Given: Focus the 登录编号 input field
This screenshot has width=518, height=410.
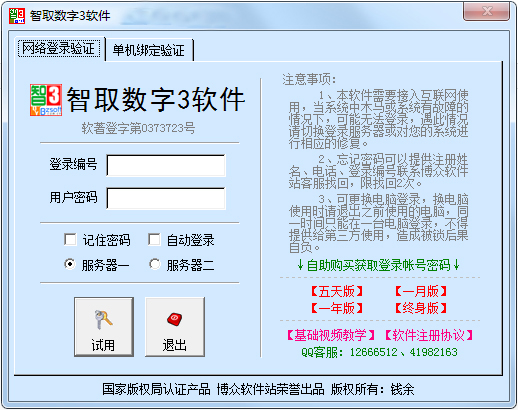Looking at the screenshot, I should point(166,165).
